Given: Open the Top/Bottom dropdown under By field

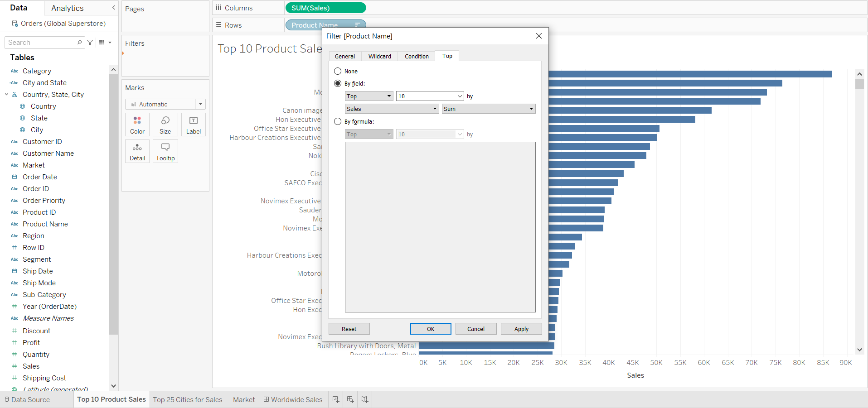Looking at the screenshot, I should (x=369, y=96).
